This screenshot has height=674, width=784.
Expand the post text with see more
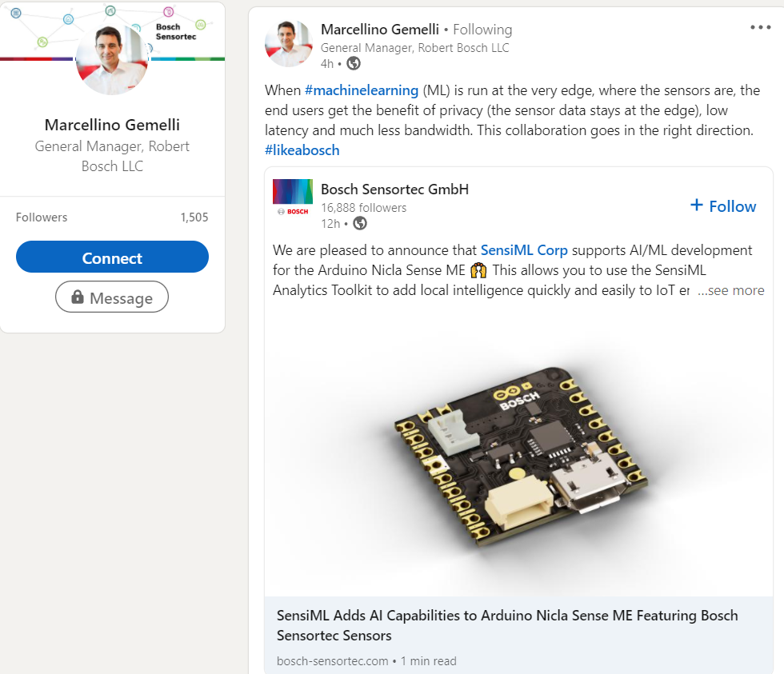point(731,290)
